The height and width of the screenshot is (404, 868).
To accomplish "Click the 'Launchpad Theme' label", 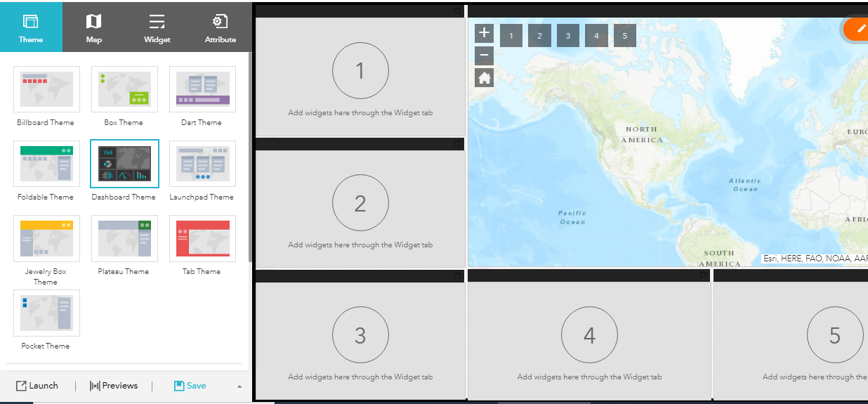I will point(202,197).
